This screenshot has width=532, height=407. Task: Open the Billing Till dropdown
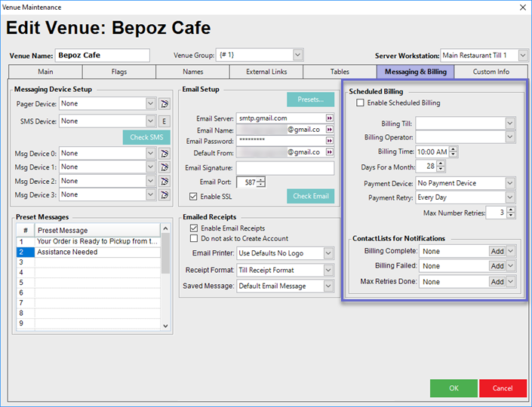coord(510,123)
